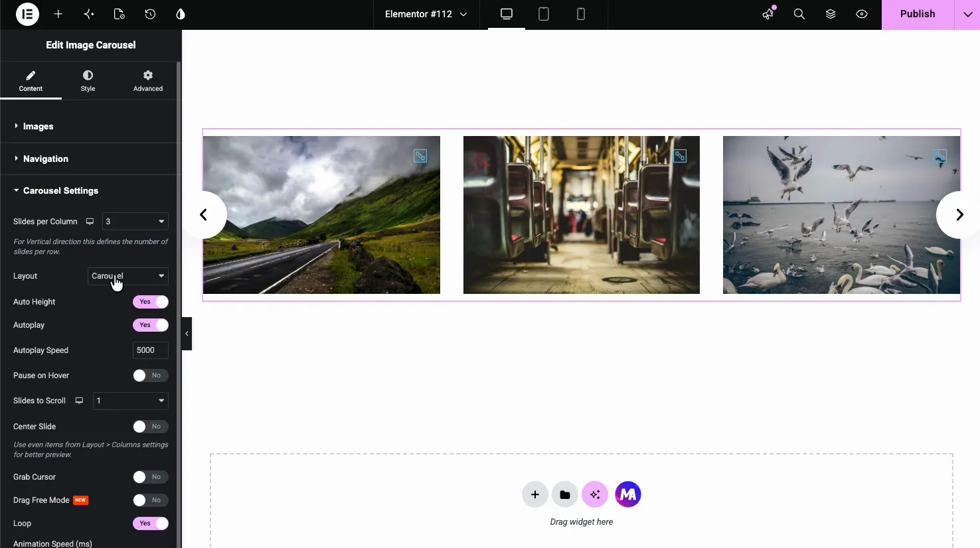Switch to the Style tab
980x548 pixels.
click(88, 81)
